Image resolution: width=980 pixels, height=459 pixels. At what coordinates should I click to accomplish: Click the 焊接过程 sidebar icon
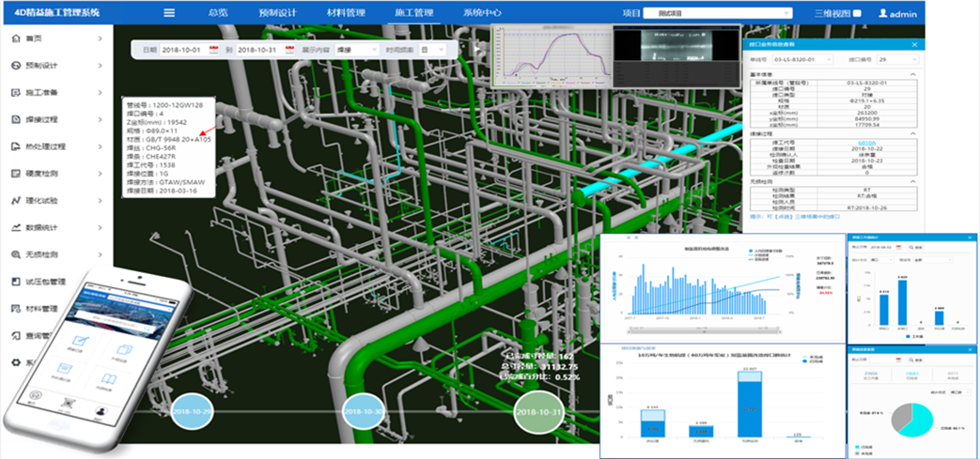click(x=15, y=120)
